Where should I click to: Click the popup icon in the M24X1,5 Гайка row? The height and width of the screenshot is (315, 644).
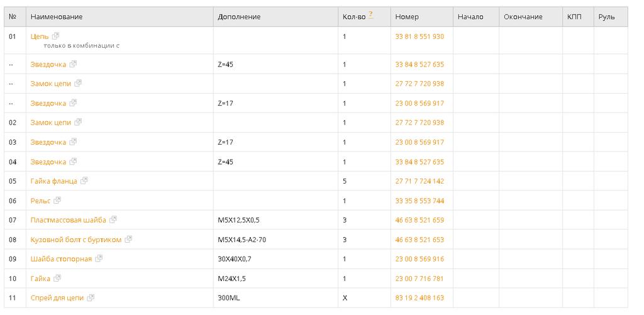point(57,278)
